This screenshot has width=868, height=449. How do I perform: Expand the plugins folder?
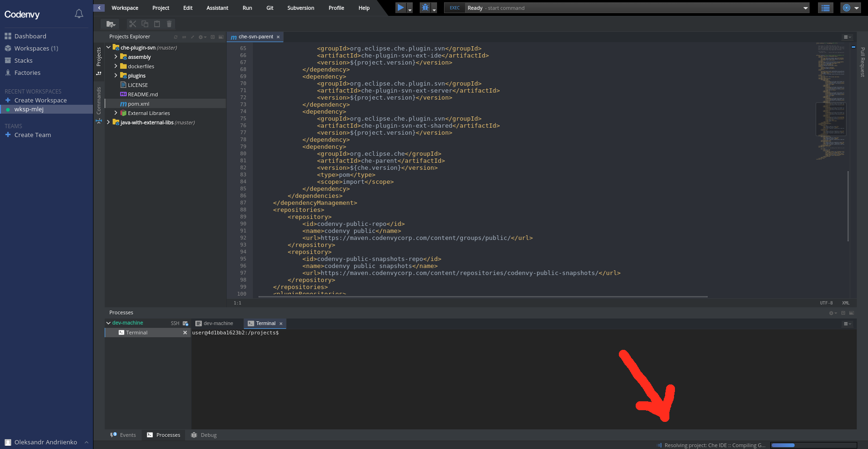(116, 75)
